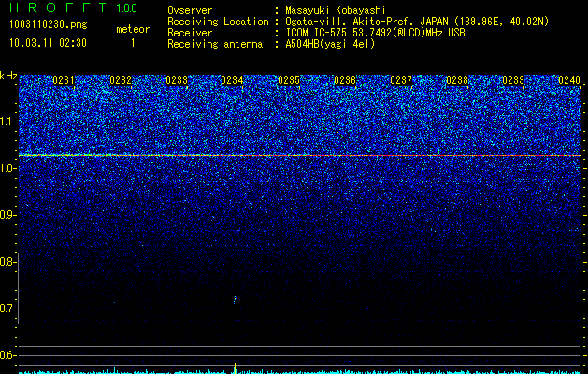Click the yellow intensity spike at 0234
This screenshot has width=588, height=374.
[235, 367]
